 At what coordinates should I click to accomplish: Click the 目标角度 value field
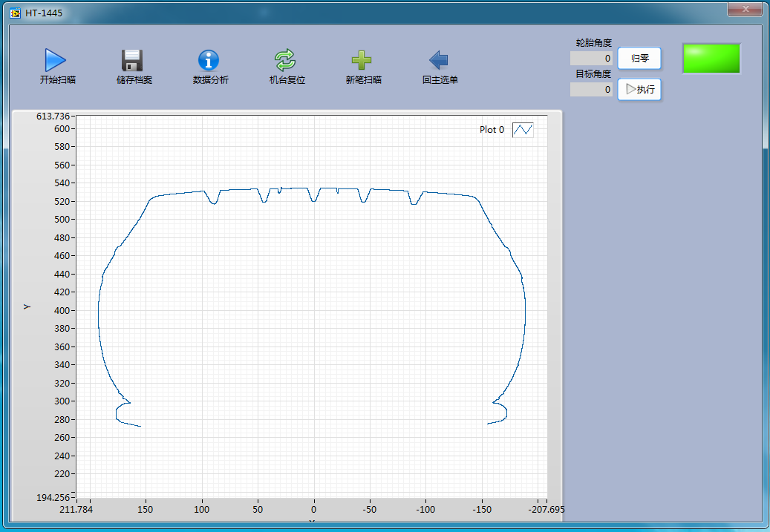[591, 89]
